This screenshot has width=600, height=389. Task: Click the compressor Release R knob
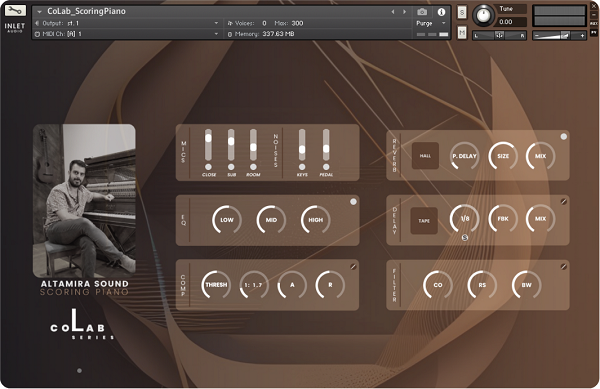330,285
